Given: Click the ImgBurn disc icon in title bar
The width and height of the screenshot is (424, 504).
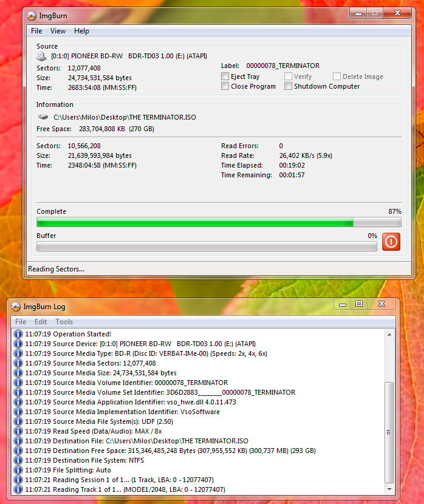Looking at the screenshot, I should click(x=32, y=16).
